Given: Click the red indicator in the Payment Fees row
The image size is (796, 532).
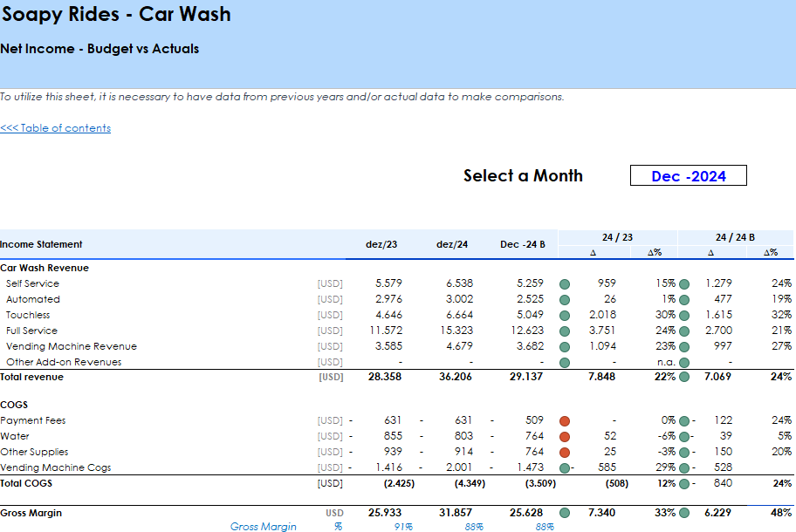Looking at the screenshot, I should pos(565,421).
